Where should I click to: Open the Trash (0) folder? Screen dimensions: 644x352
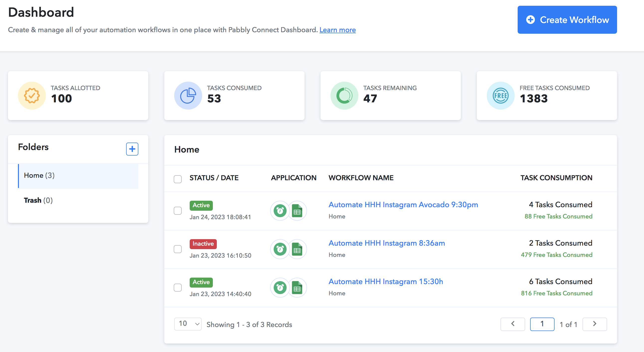[38, 200]
